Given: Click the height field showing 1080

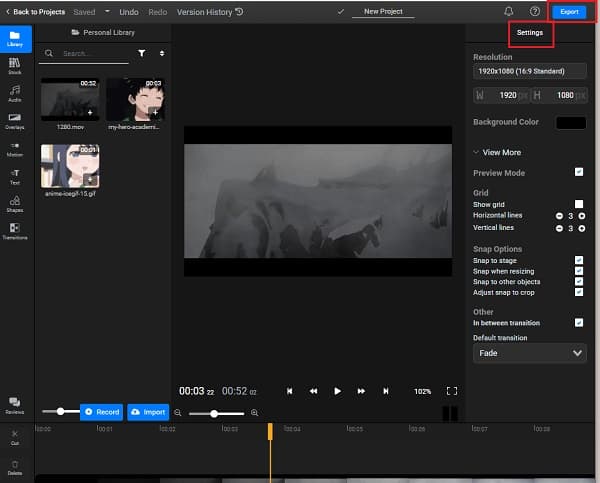Looking at the screenshot, I should tap(559, 95).
